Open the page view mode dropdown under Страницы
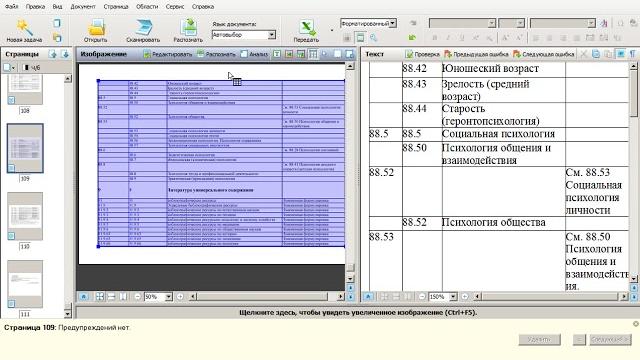This screenshot has width=640, height=360. point(9,67)
